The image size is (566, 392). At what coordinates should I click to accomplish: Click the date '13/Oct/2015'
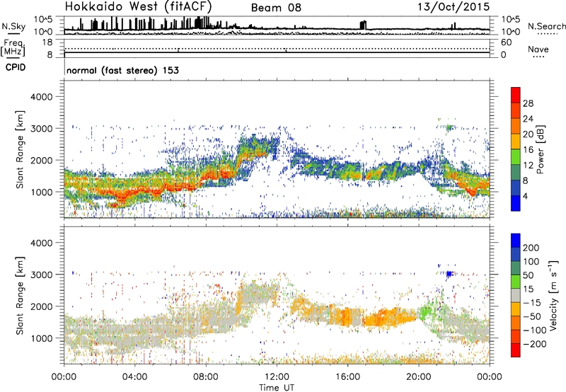point(454,7)
